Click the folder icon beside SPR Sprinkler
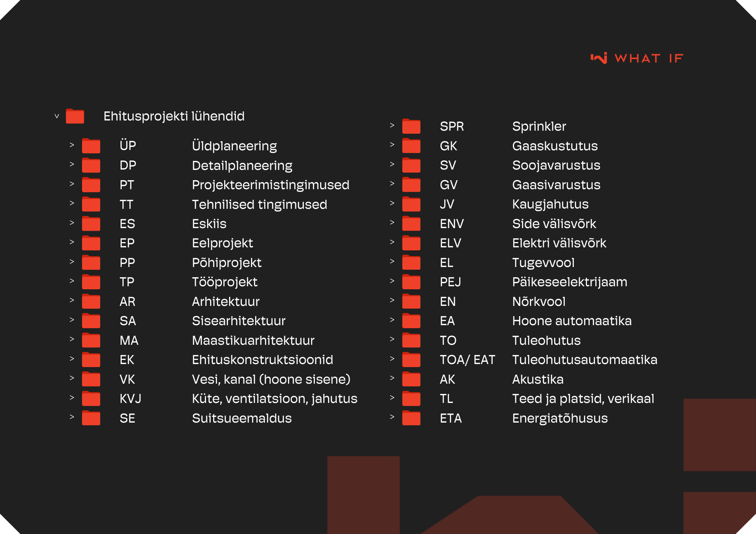756x534 pixels. tap(411, 127)
